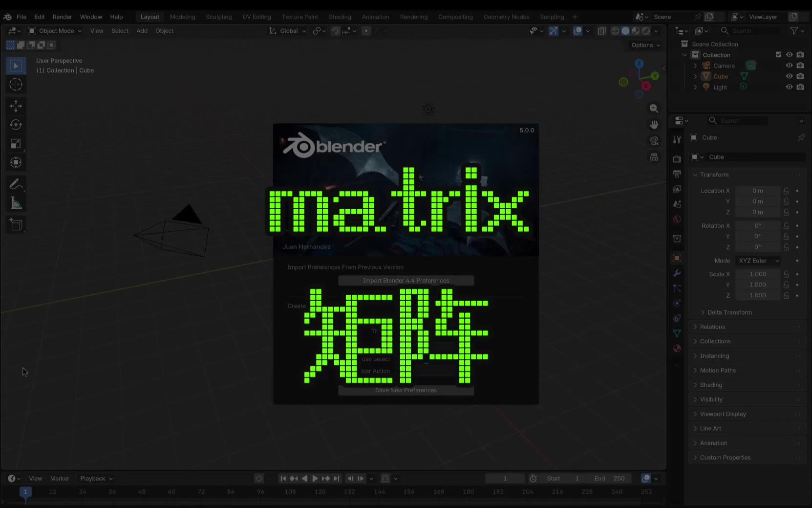Click the Save New Preferences button
Screen dimensions: 812x508
click(406, 390)
